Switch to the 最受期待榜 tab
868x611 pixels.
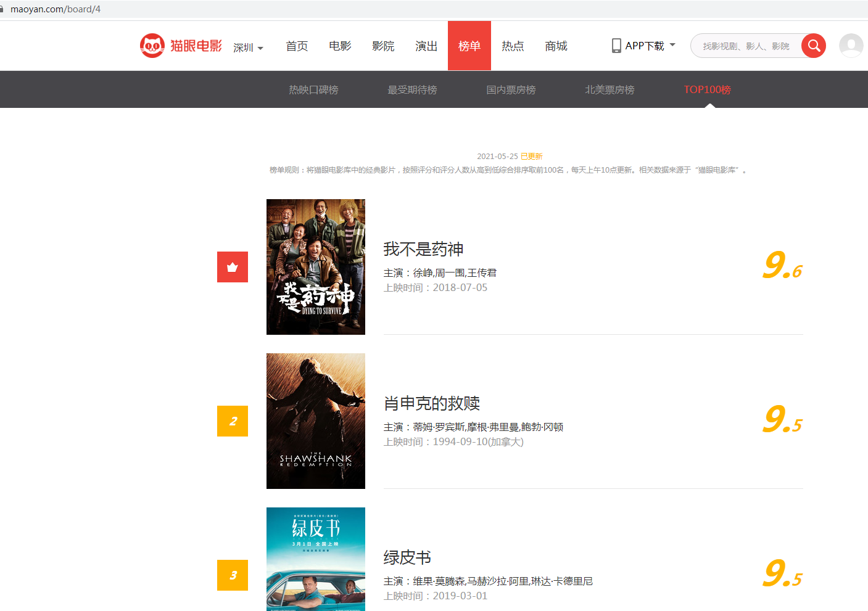point(412,89)
